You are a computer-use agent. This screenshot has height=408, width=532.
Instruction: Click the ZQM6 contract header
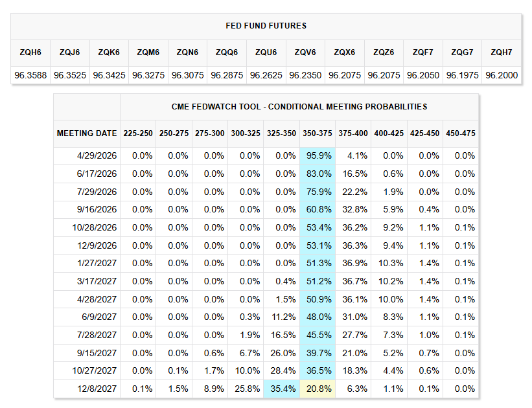click(x=148, y=52)
